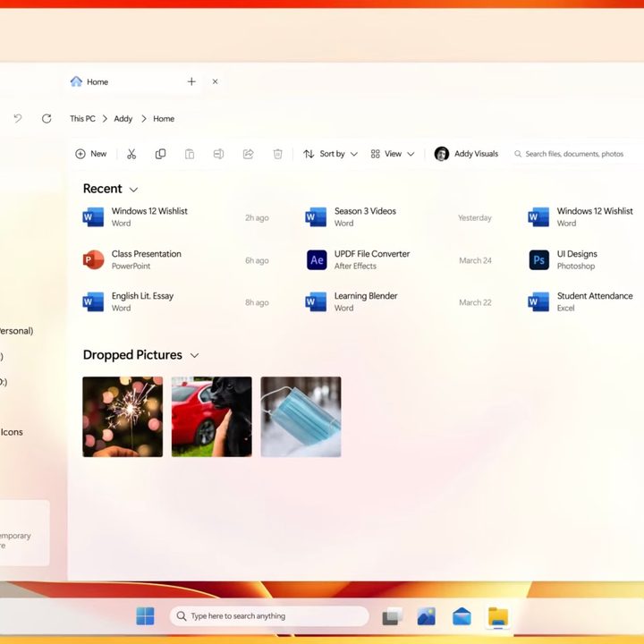644x644 pixels.
Task: Click the Refresh icon
Action: coord(47,119)
